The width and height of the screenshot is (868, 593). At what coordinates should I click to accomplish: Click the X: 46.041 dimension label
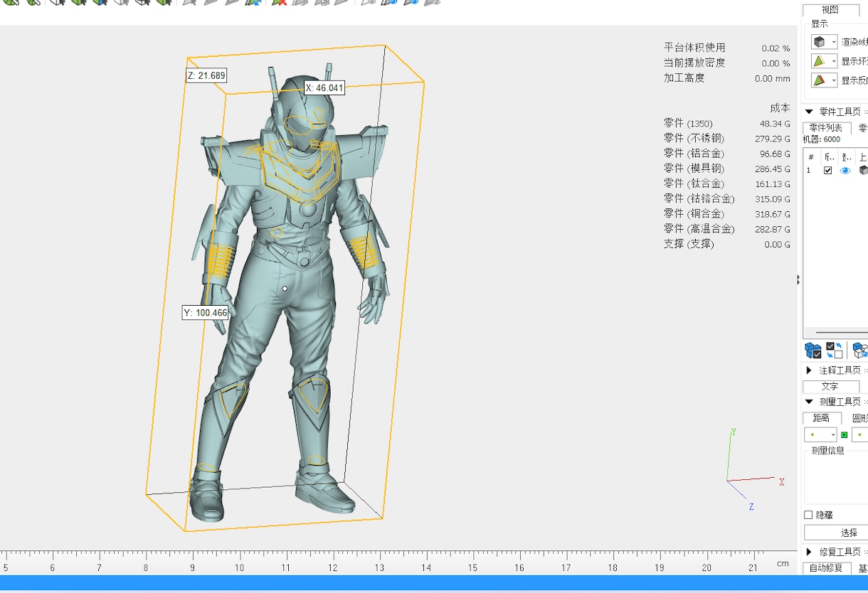pos(324,88)
